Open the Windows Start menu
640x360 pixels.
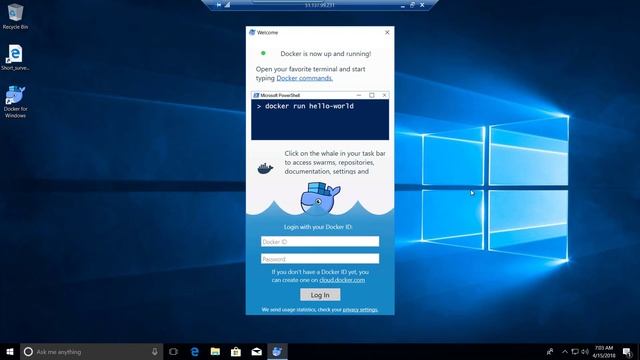10,351
